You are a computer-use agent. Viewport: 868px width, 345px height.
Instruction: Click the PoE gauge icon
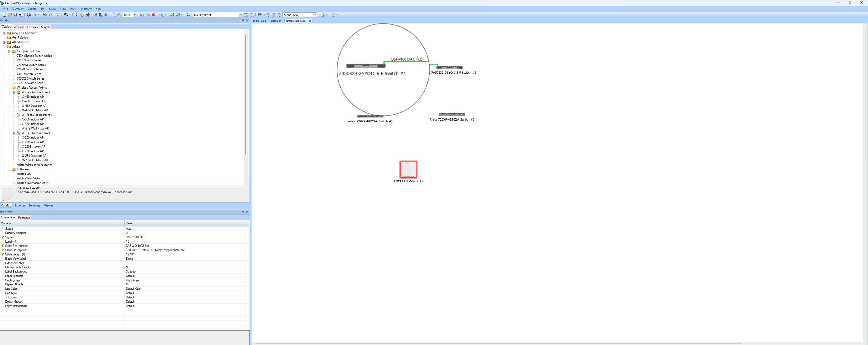coord(252,15)
